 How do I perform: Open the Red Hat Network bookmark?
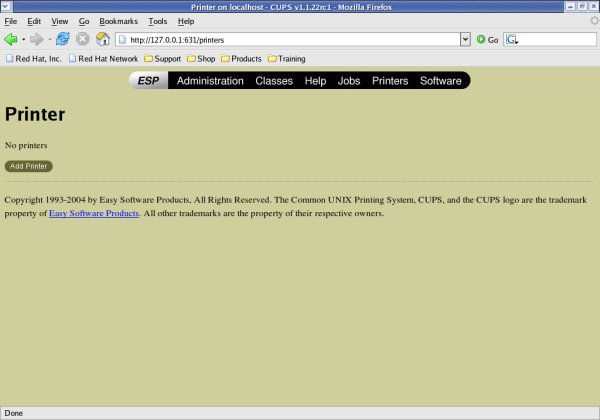[x=102, y=59]
